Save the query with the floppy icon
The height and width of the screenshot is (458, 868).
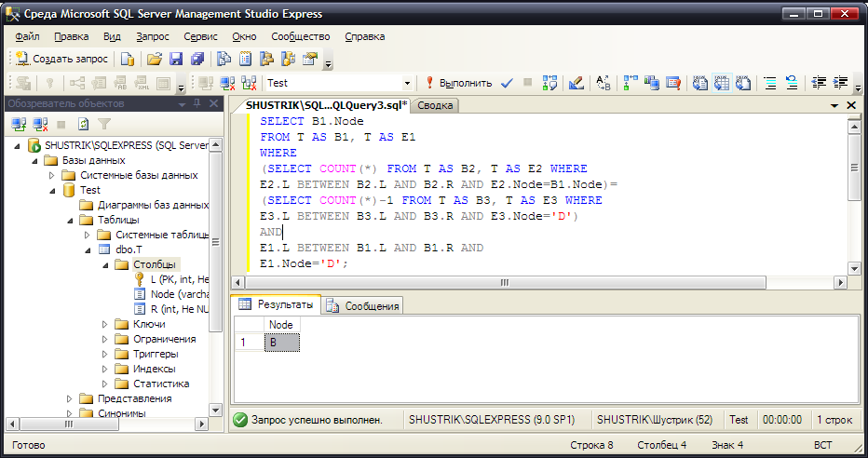(x=176, y=59)
